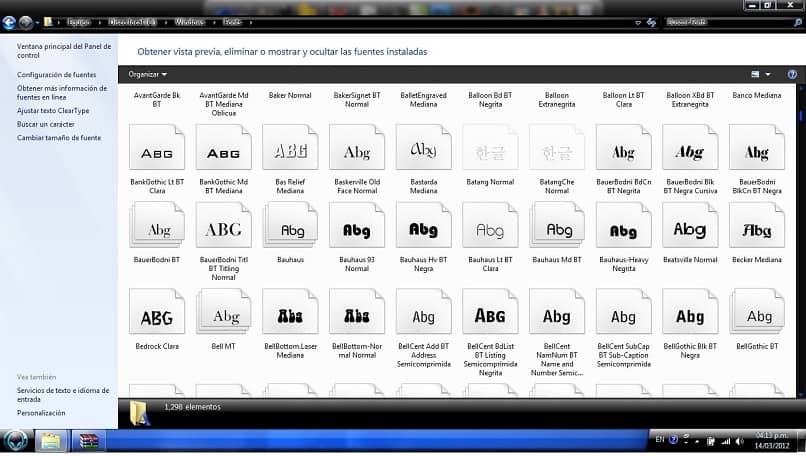This screenshot has width=806, height=456.
Task: Select the BellBottom.Laser Mediana font icon
Action: 290,312
